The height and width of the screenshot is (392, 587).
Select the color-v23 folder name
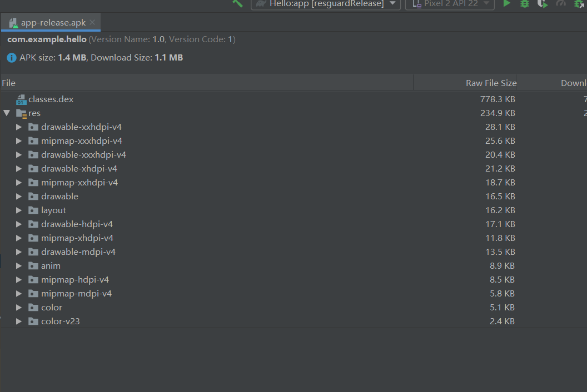(60, 321)
